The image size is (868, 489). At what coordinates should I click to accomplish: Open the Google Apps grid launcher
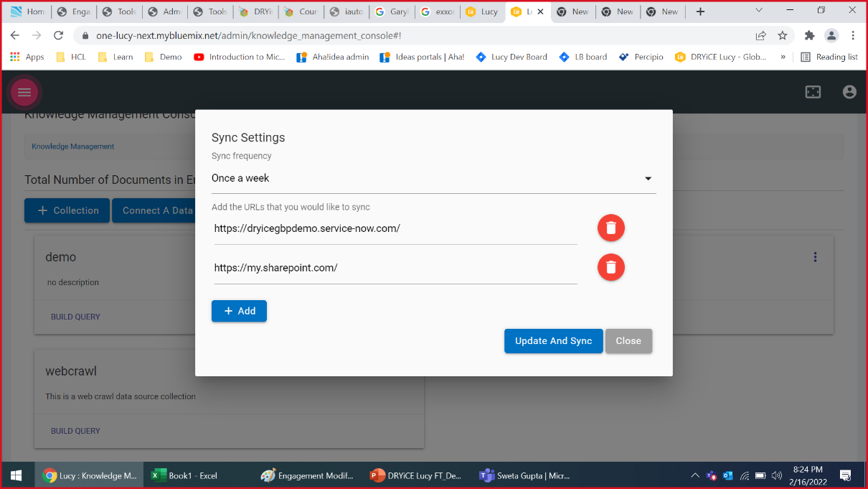(x=16, y=56)
